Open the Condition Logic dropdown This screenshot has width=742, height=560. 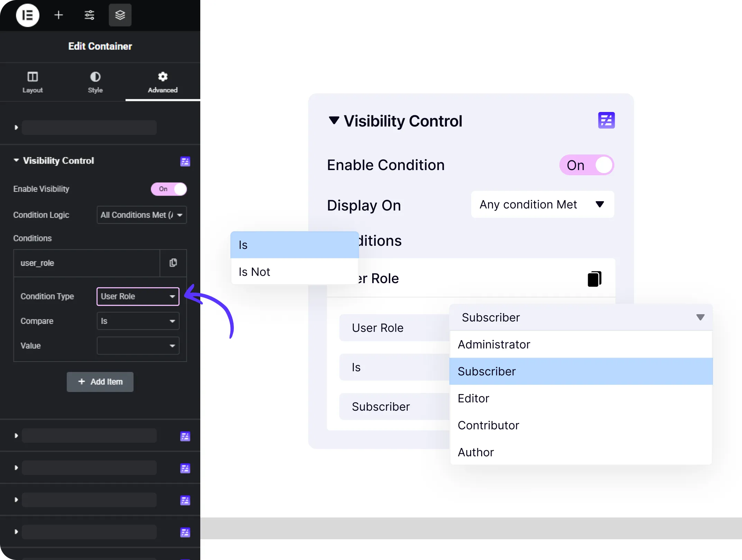click(x=141, y=215)
